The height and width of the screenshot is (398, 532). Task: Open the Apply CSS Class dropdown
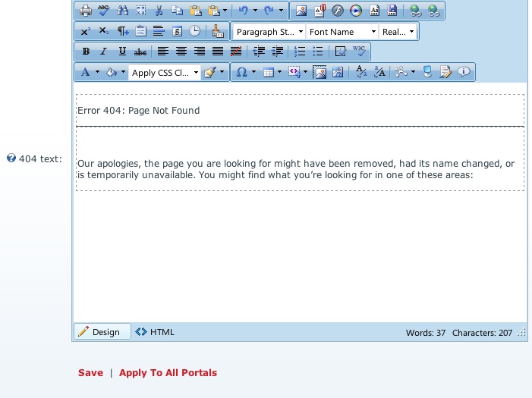[165, 73]
